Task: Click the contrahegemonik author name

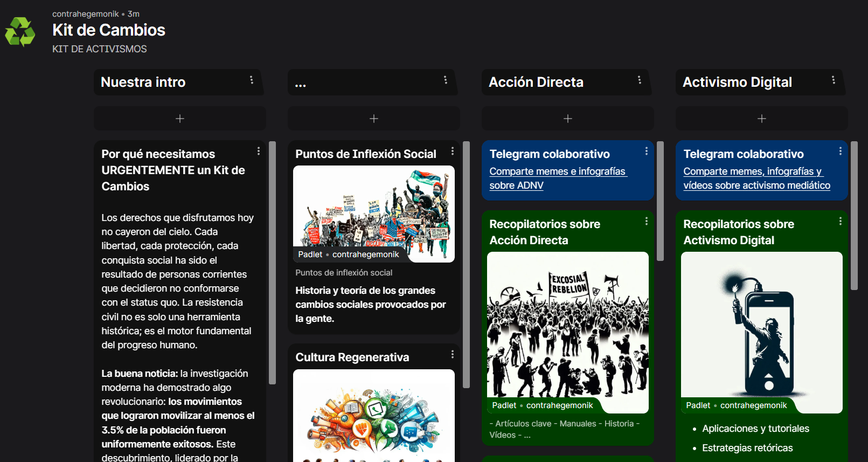Action: [x=85, y=14]
